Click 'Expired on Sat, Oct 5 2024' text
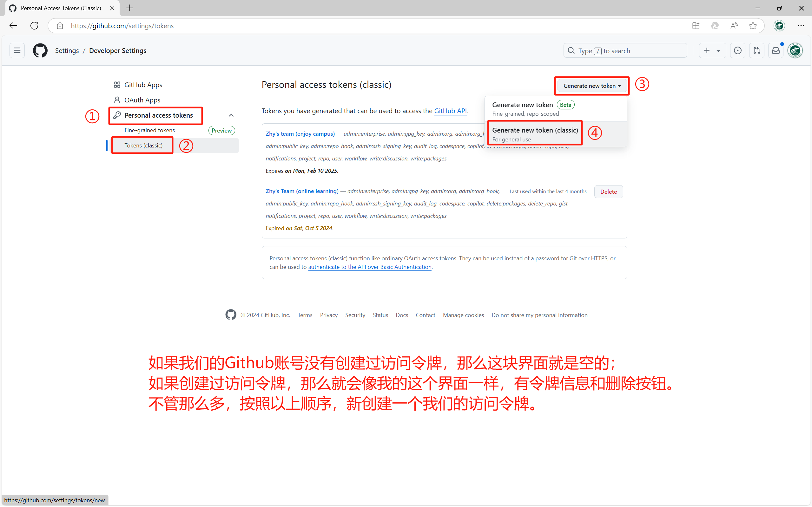The height and width of the screenshot is (507, 812). (x=299, y=228)
